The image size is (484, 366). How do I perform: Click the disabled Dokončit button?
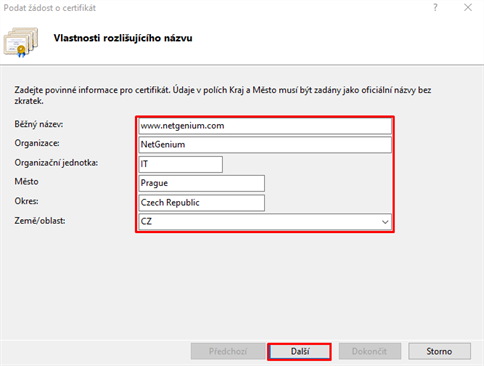coord(370,351)
